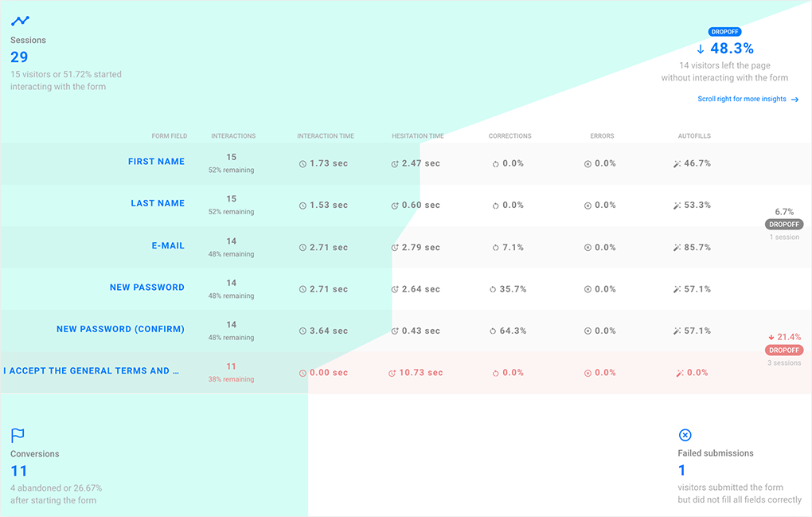Click the blue DROPOFF badge at top

724,32
